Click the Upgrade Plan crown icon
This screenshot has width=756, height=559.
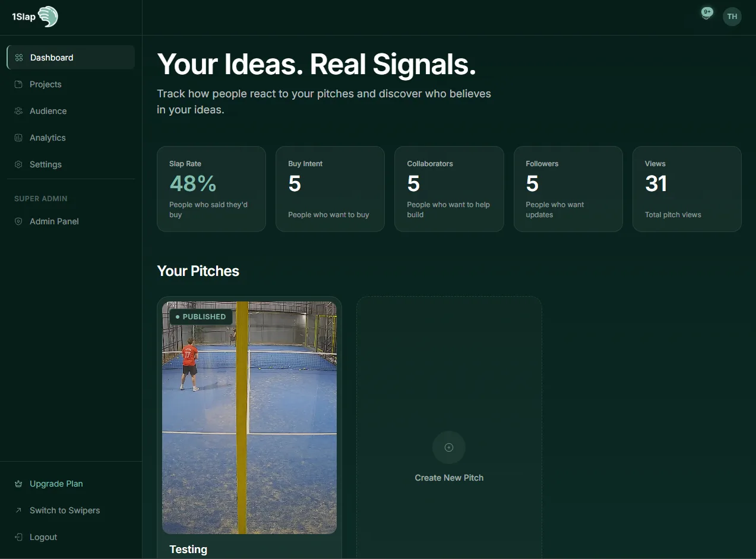pos(18,484)
